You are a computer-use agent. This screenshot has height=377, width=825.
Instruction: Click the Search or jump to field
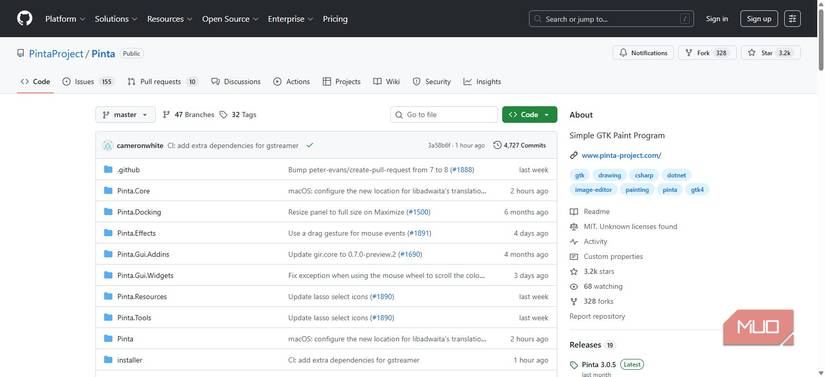[x=611, y=18]
